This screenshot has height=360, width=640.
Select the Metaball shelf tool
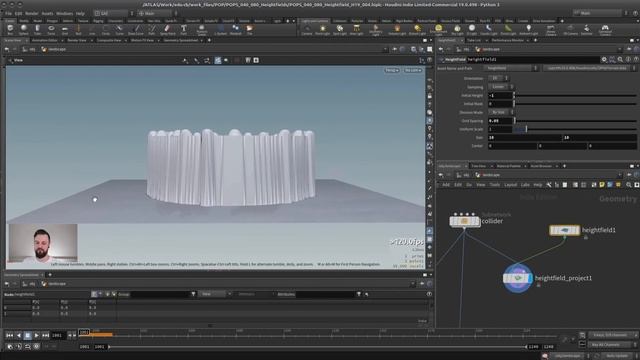236,29
